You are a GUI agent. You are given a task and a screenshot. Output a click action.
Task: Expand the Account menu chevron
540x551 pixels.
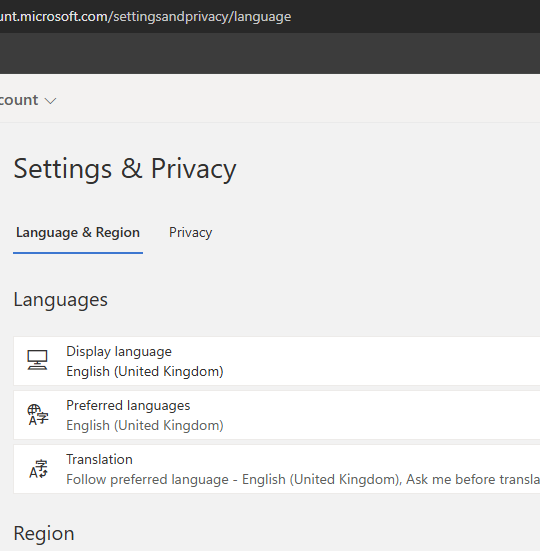click(51, 101)
